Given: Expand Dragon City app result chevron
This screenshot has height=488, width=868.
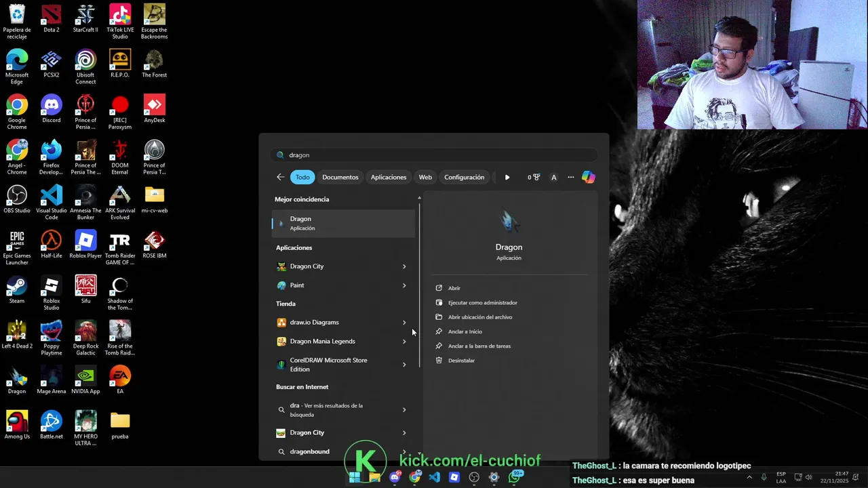Looking at the screenshot, I should tap(404, 266).
